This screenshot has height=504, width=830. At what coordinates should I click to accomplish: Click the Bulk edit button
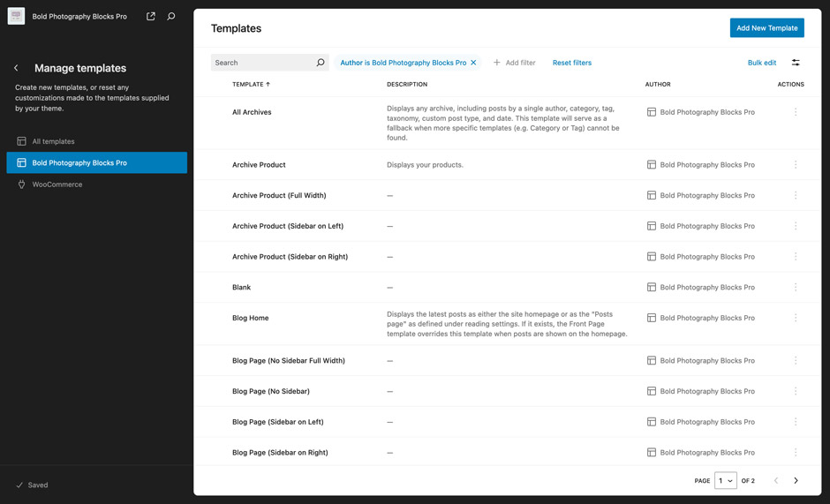pos(761,63)
